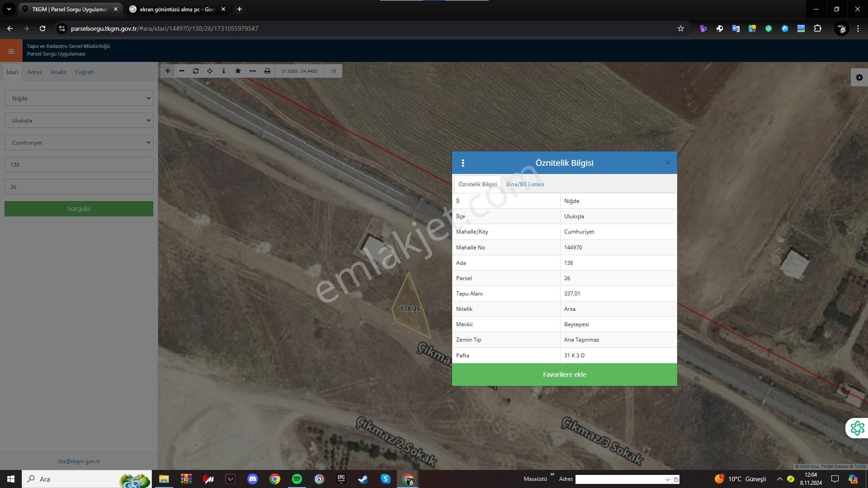This screenshot has width=868, height=488.
Task: Open the Windows Start menu
Action: click(x=11, y=479)
